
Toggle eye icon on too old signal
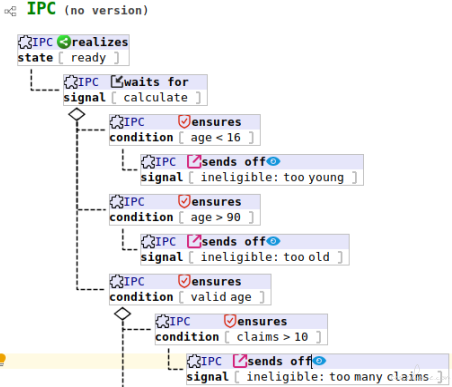tap(273, 241)
